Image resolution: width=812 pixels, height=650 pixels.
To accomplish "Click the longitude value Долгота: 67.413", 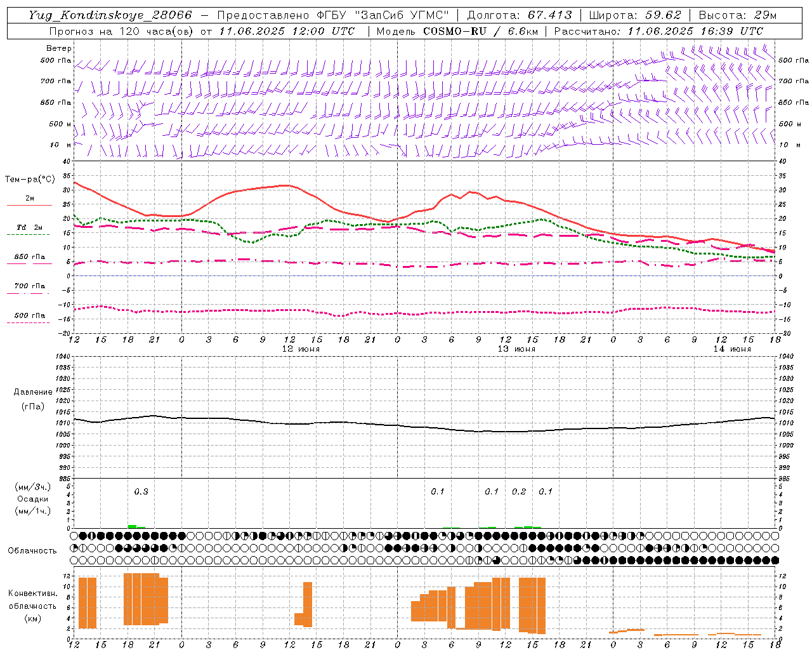I will [520, 15].
